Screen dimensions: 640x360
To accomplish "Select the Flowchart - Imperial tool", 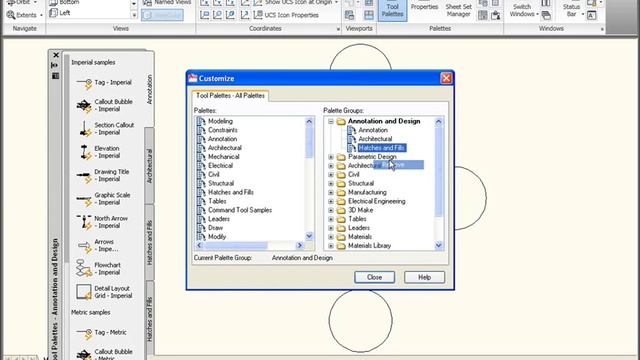I will point(98,268).
